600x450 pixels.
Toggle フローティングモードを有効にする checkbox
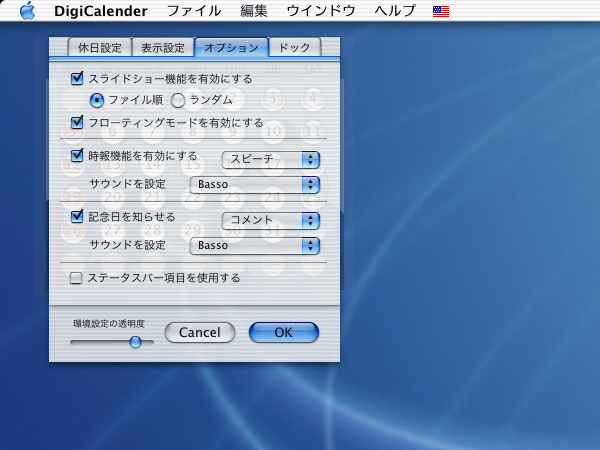[x=77, y=122]
